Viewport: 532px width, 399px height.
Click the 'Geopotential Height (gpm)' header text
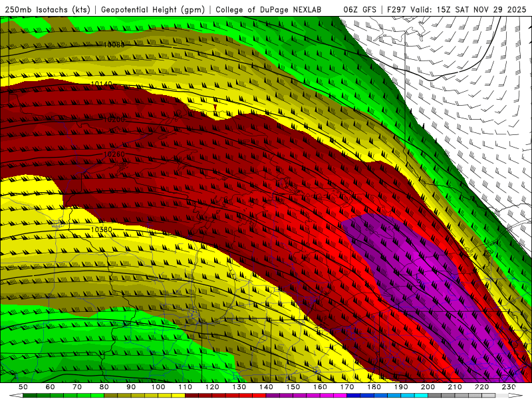(x=153, y=10)
